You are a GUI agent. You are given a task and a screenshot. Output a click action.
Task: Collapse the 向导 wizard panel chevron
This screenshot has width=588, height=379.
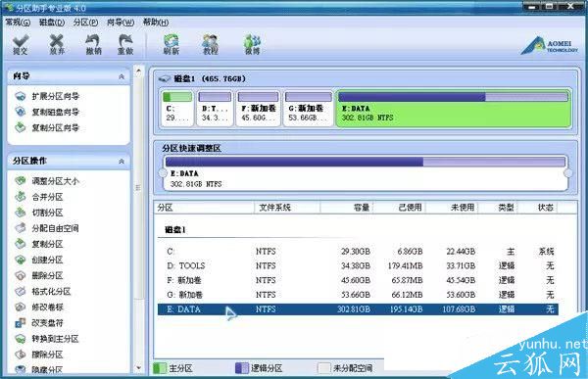pyautogui.click(x=122, y=76)
